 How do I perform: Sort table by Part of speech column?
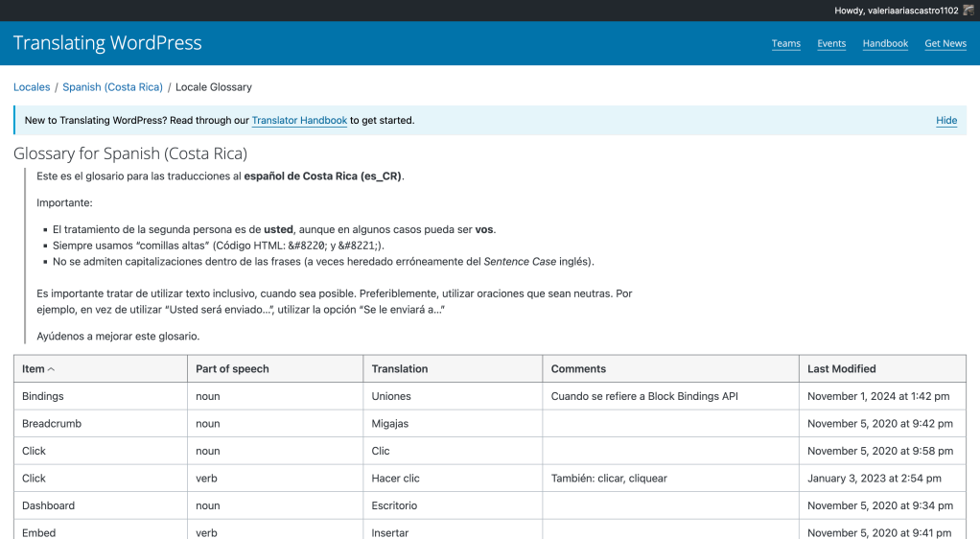pyautogui.click(x=232, y=369)
